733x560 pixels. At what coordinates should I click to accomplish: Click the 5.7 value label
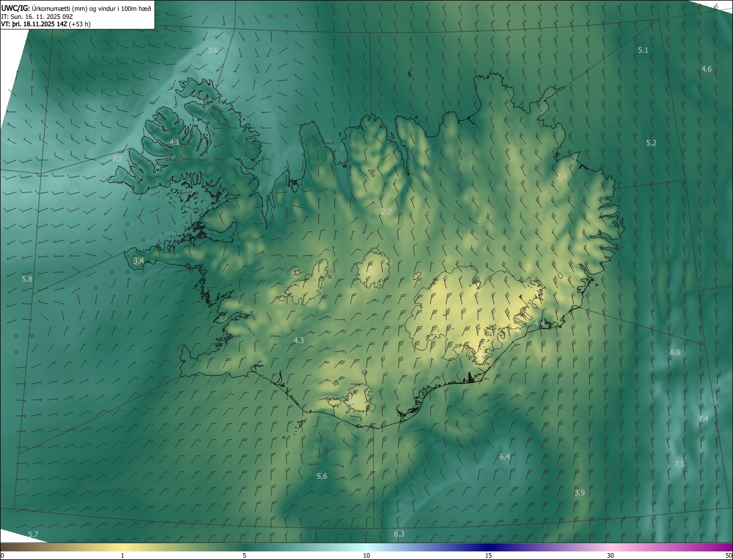click(x=33, y=535)
